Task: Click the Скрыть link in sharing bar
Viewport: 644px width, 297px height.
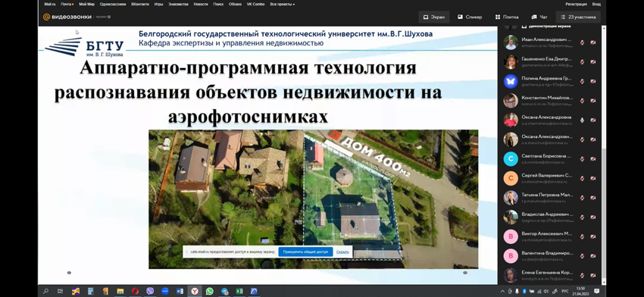Action: (342, 252)
